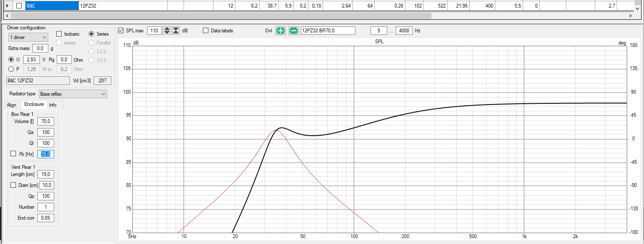Click the vent Length input field
The height and width of the screenshot is (244, 644).
pos(45,174)
